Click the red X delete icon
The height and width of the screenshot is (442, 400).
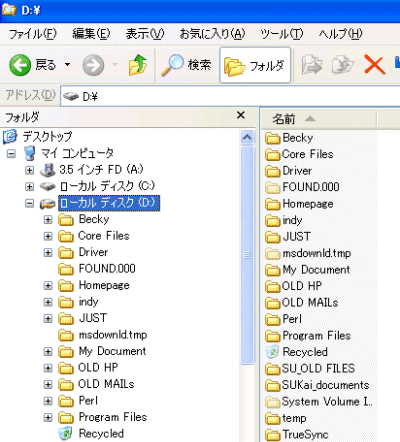click(375, 65)
